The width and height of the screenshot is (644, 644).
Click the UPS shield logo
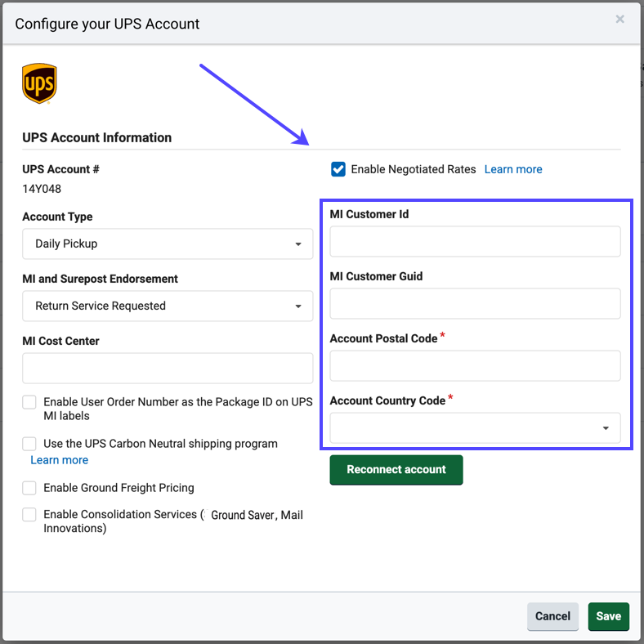39,84
